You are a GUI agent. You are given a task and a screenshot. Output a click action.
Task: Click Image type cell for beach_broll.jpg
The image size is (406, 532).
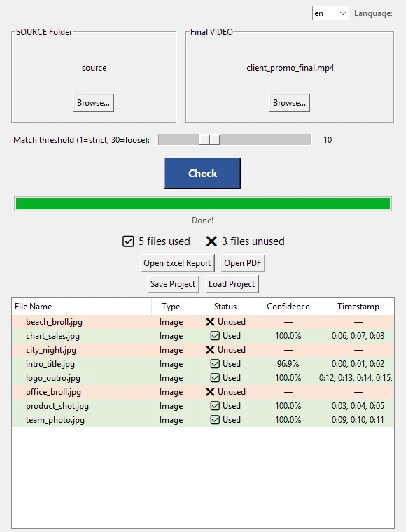click(x=171, y=322)
